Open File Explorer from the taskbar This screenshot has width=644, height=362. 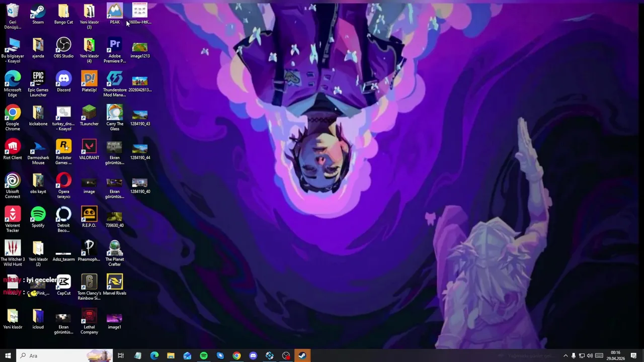tap(171, 355)
